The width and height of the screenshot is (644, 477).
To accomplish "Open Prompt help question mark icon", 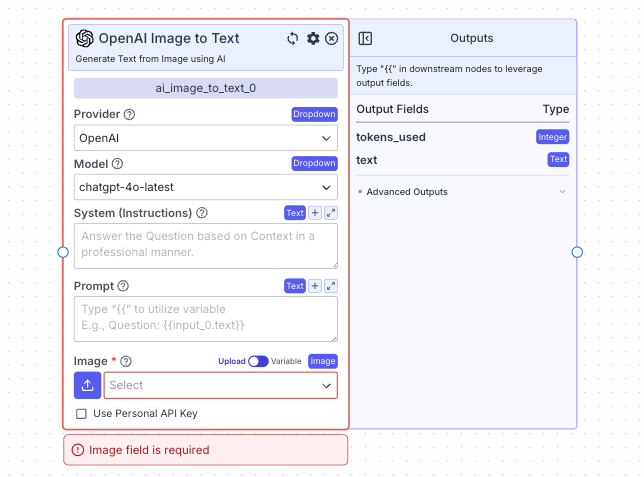I will pyautogui.click(x=123, y=286).
